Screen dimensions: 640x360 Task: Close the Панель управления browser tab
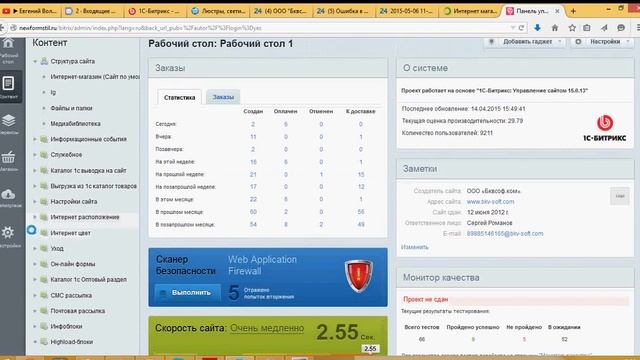coord(557,11)
